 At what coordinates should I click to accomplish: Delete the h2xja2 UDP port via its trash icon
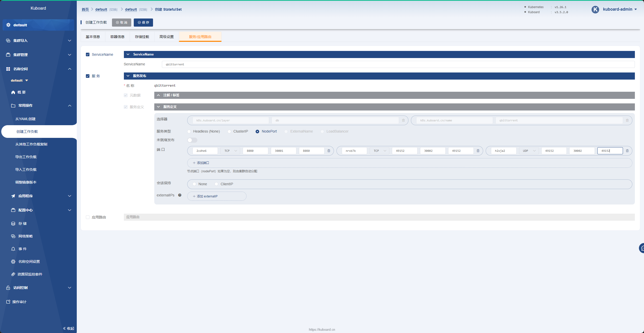point(627,151)
